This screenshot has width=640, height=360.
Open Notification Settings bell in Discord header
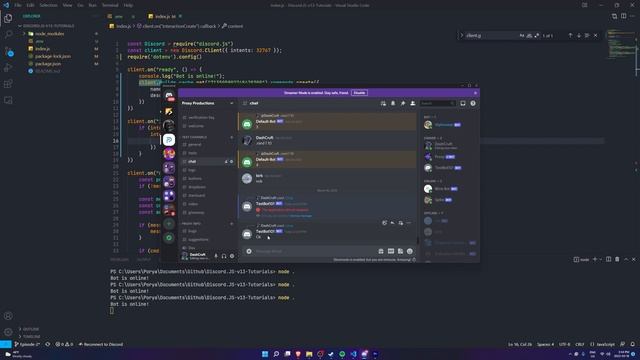click(393, 103)
